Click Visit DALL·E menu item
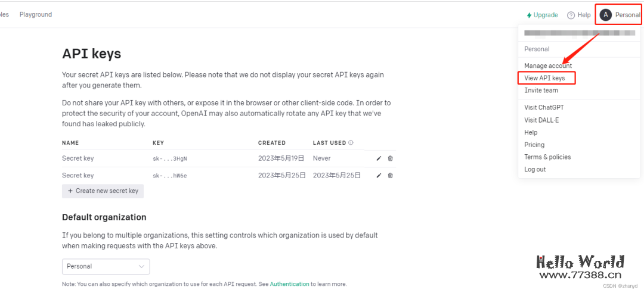644x293 pixels. pos(541,120)
